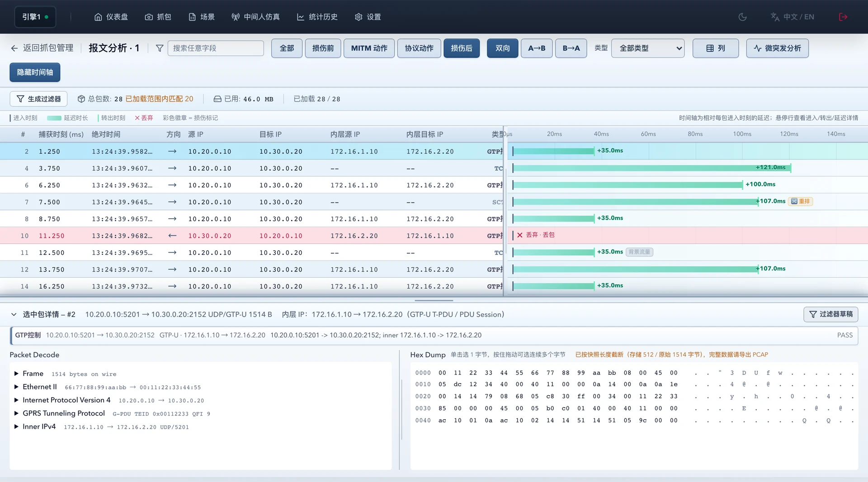This screenshot has width=868, height=482.
Task: Select 双向 direction toggle
Action: pos(502,48)
